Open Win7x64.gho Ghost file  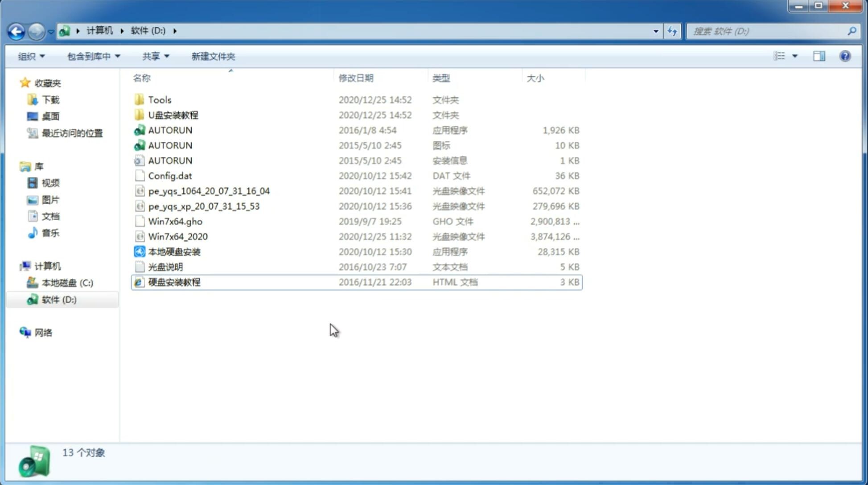175,221
